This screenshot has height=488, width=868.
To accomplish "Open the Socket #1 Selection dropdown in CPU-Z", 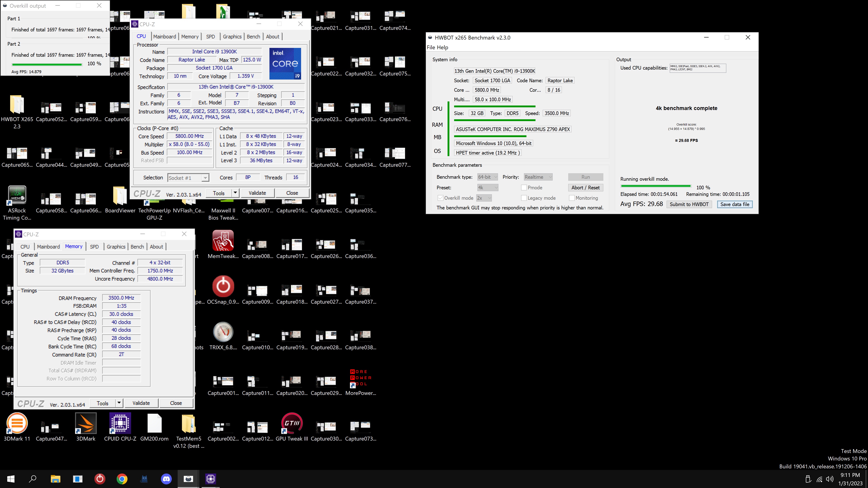I will coord(188,178).
